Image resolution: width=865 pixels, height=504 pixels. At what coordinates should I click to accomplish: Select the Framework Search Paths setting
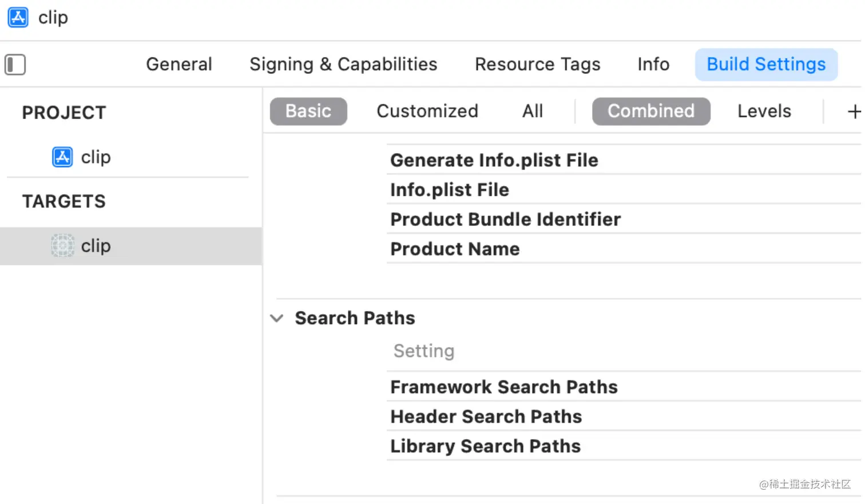click(503, 387)
